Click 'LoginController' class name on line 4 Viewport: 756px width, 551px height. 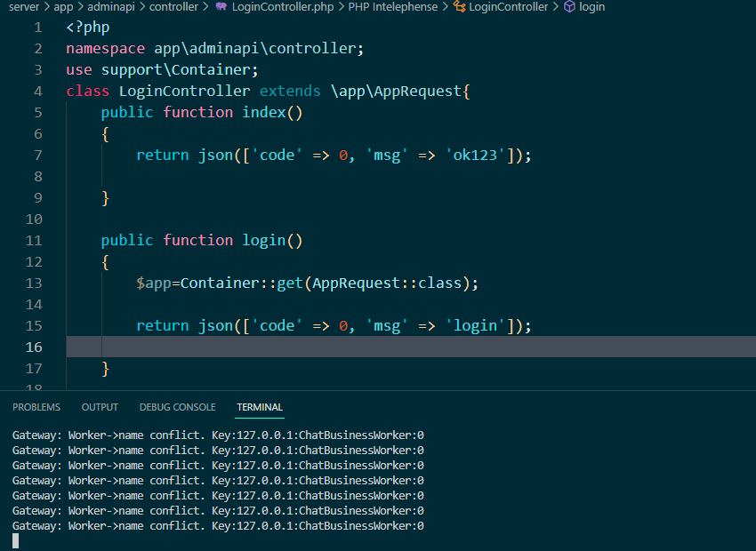pos(185,91)
